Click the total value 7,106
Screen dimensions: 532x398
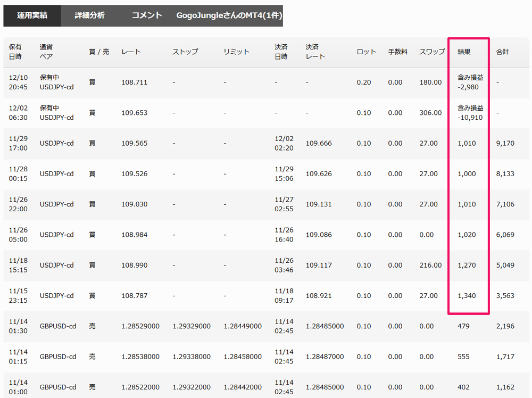coord(505,205)
